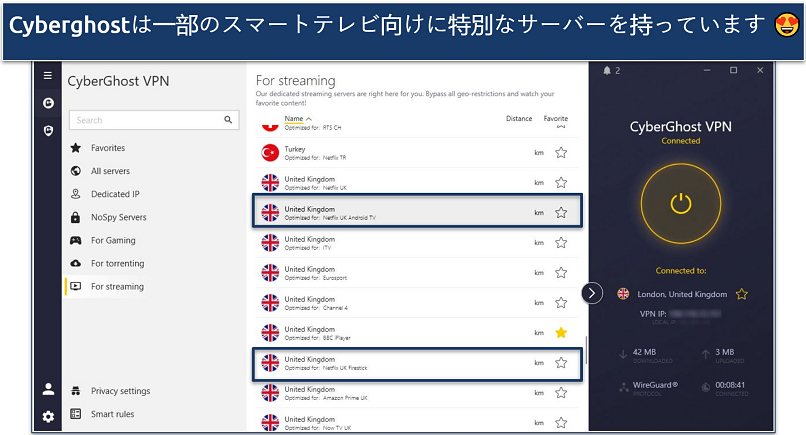The image size is (806, 435).
Task: Click the shield icon in left sidebar
Action: tap(47, 130)
